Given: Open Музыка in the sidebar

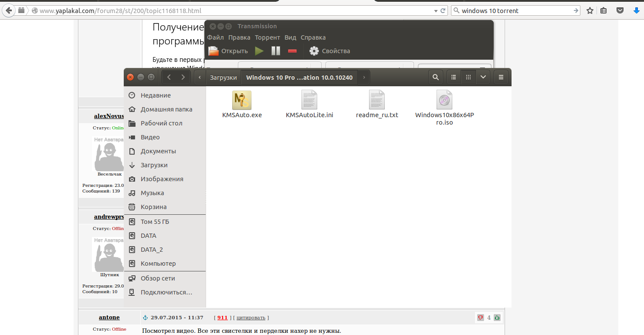Looking at the screenshot, I should (165, 193).
